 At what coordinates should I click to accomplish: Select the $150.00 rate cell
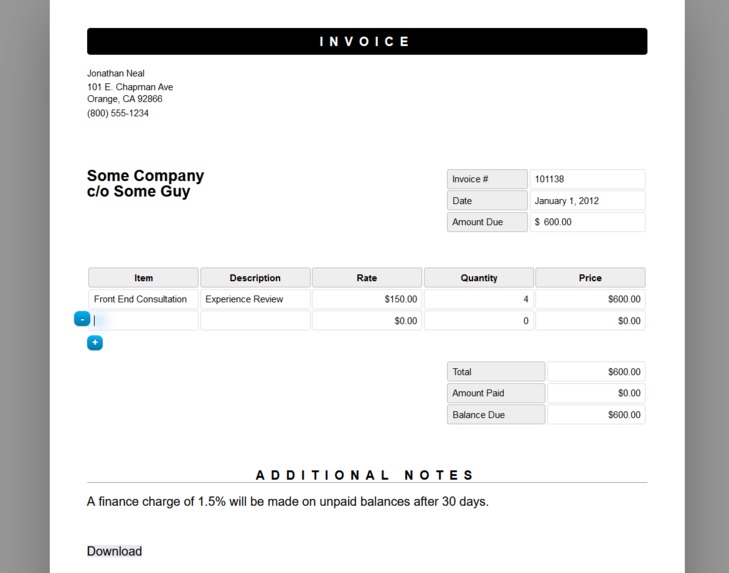coord(367,299)
